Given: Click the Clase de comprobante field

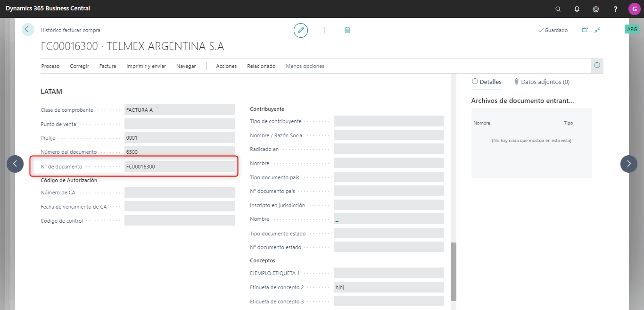Looking at the screenshot, I should click(180, 110).
